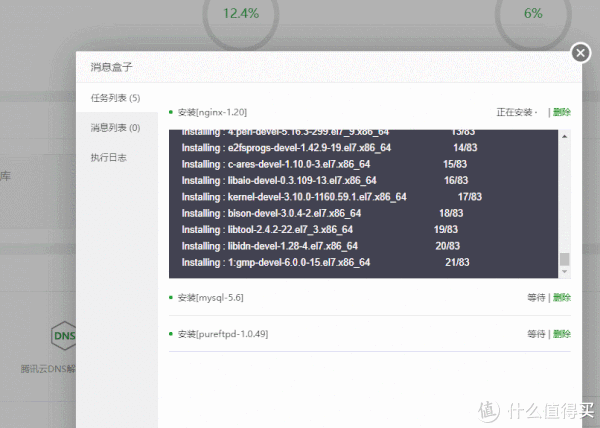Viewport: 600px width, 428px height.
Task: Click the 21/83 progress count
Action: point(457,262)
